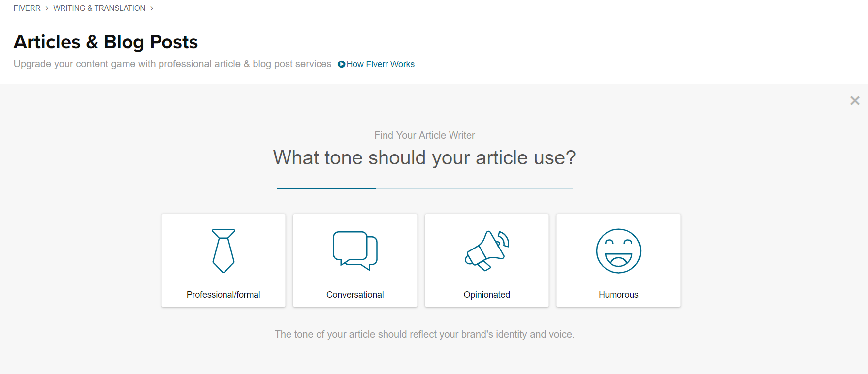Select the megaphone icon for Opinionated tone

coord(486,251)
